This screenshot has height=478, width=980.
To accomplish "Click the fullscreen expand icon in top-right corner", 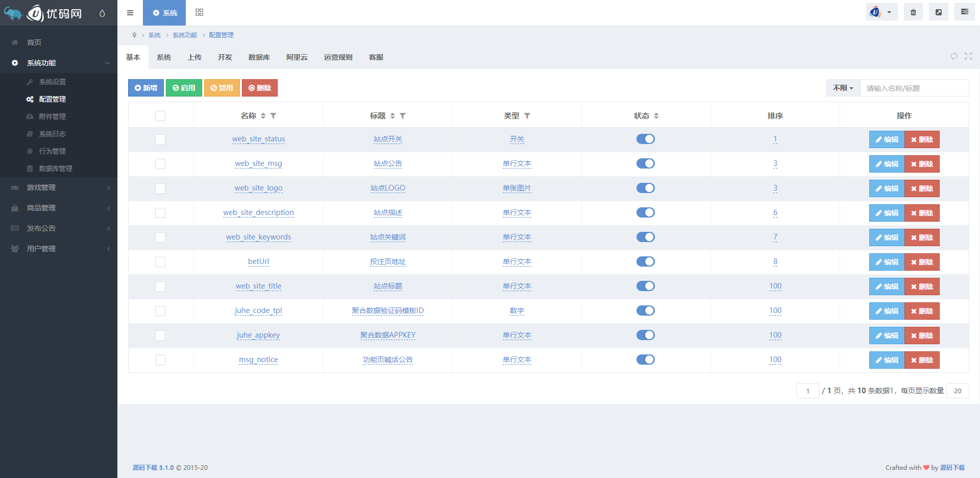I will (x=969, y=57).
